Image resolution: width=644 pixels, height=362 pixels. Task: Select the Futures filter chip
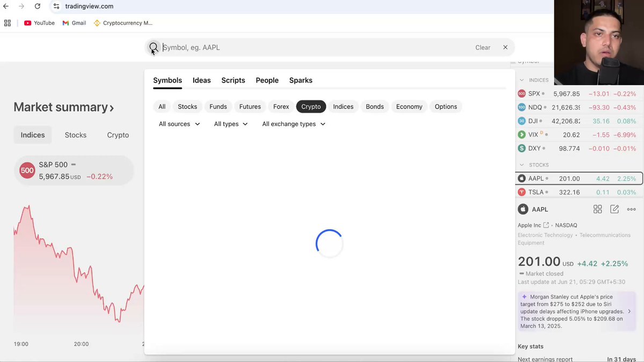(x=250, y=107)
